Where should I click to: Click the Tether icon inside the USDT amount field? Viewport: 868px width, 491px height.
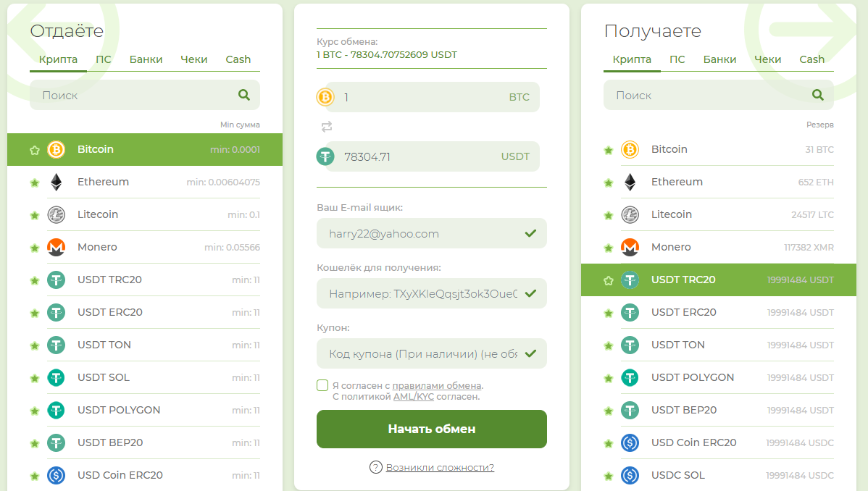point(325,156)
